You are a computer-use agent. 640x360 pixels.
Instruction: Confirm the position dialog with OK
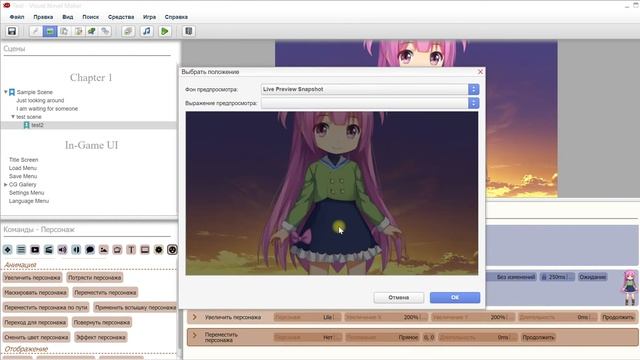coord(455,298)
